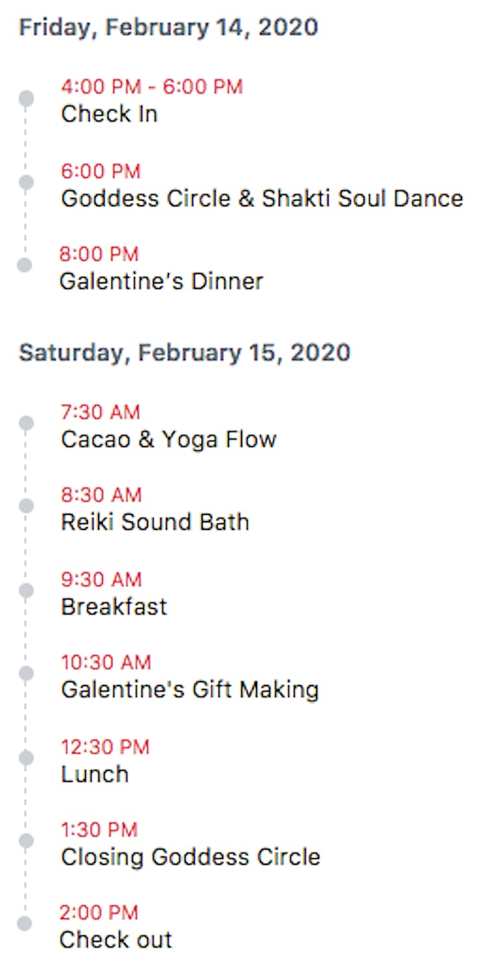Click the timeline dot beside Check In
This screenshot has width=487, height=980.
26,99
